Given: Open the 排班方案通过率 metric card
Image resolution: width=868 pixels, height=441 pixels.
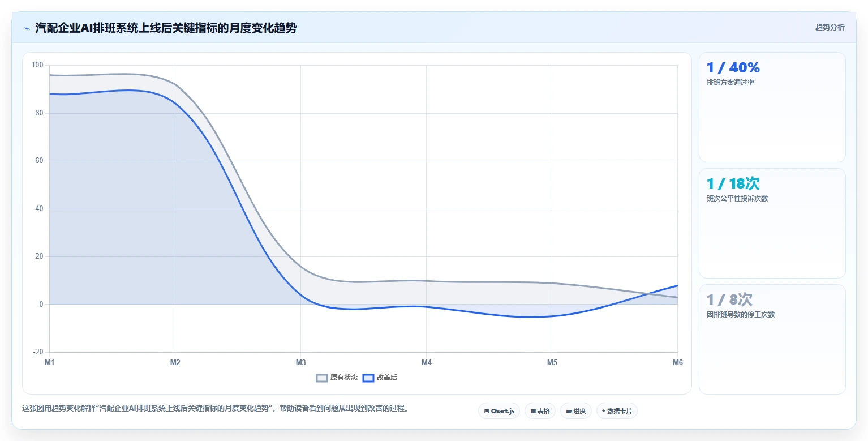Looking at the screenshot, I should [772, 108].
